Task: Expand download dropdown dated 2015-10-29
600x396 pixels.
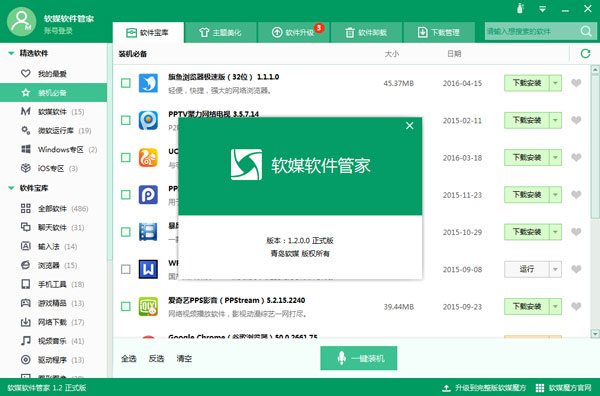Action: pyautogui.click(x=556, y=232)
